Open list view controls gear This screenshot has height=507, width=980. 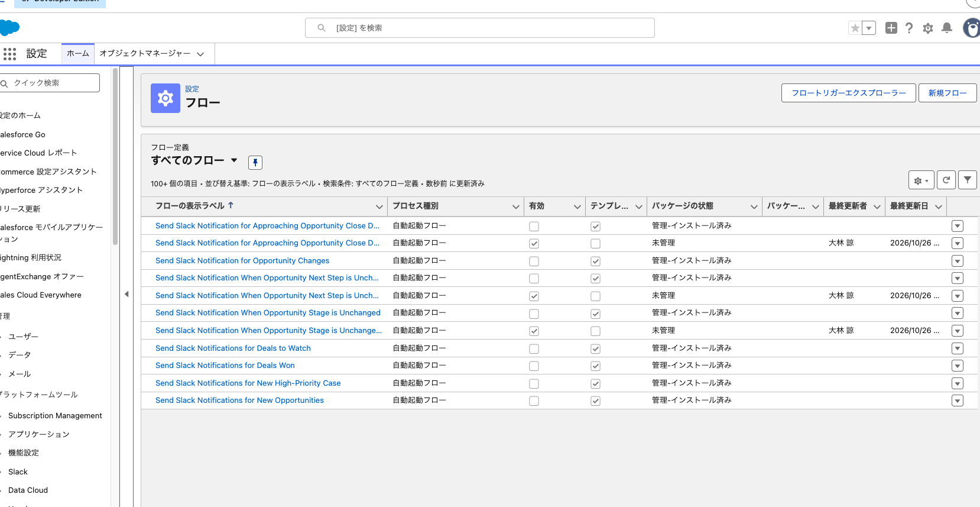coord(921,180)
